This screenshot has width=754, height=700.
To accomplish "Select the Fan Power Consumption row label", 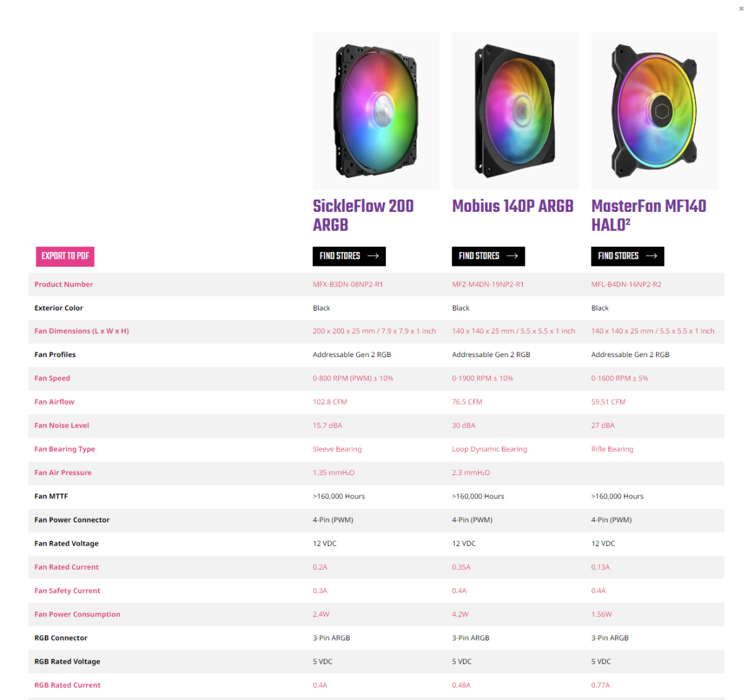I will [x=77, y=614].
